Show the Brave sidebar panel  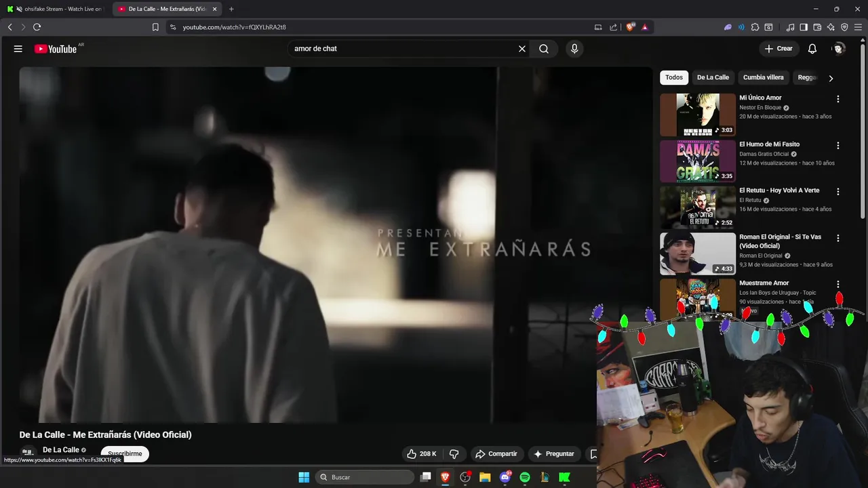coord(804,27)
